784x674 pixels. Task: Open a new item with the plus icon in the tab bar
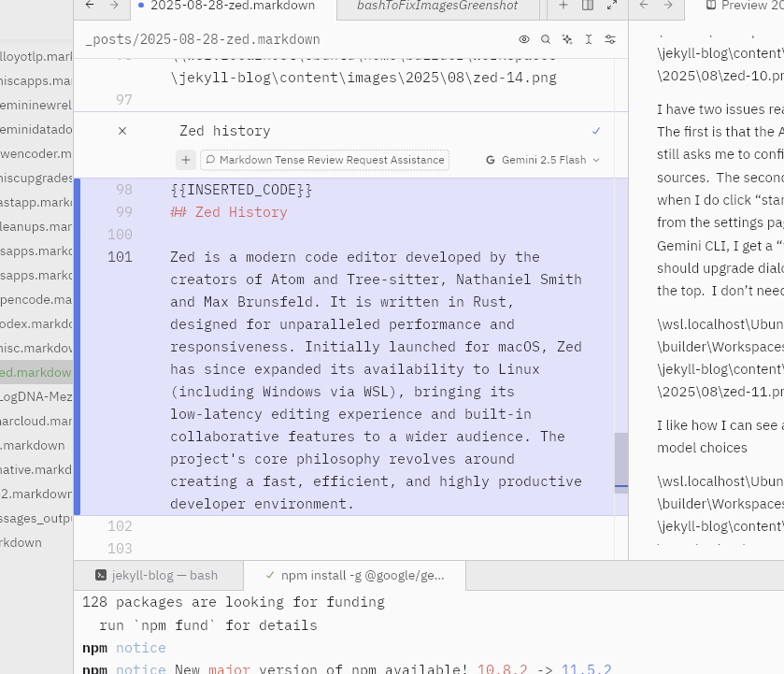tap(563, 5)
